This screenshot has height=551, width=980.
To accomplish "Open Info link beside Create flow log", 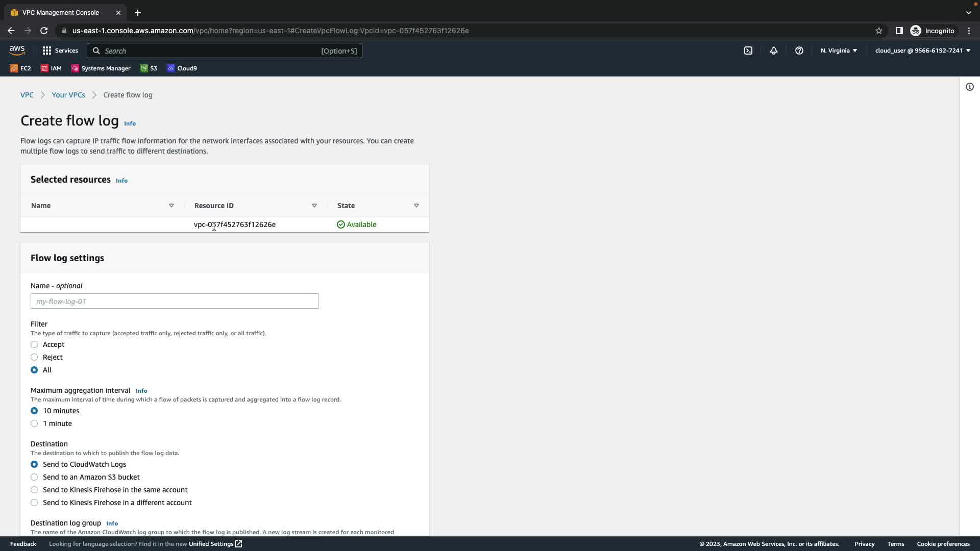I will pyautogui.click(x=130, y=123).
